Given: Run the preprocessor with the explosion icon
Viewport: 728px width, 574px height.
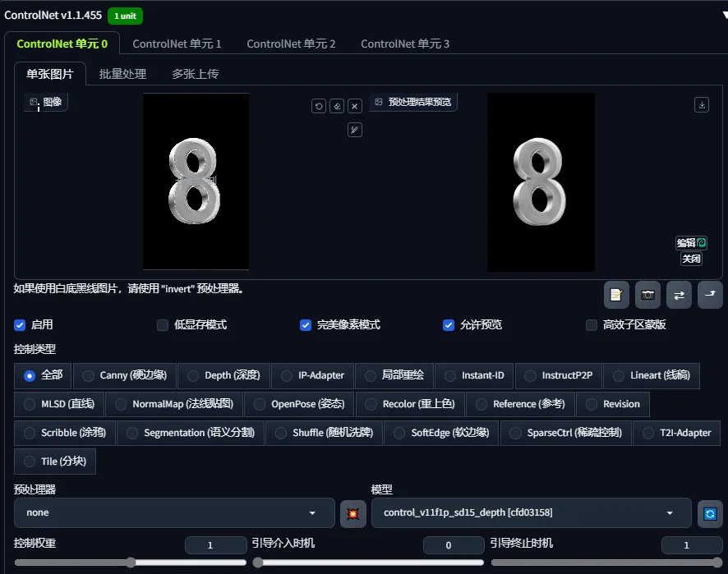Looking at the screenshot, I should click(x=352, y=514).
